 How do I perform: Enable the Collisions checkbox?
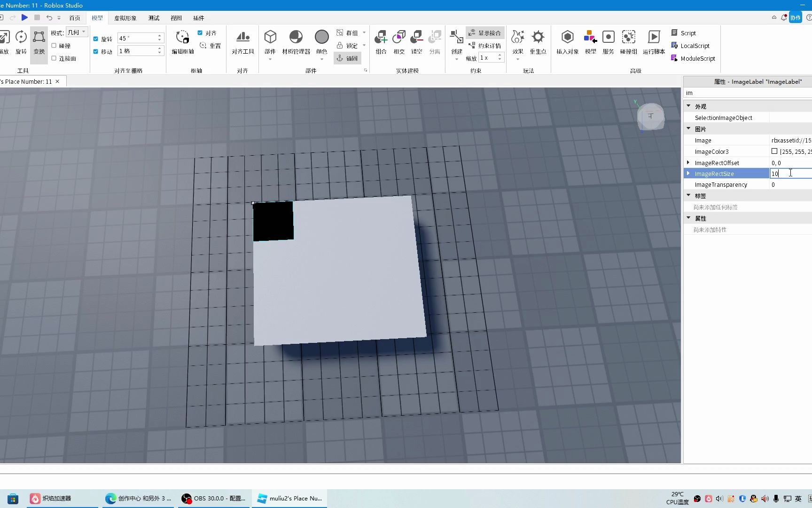click(54, 46)
